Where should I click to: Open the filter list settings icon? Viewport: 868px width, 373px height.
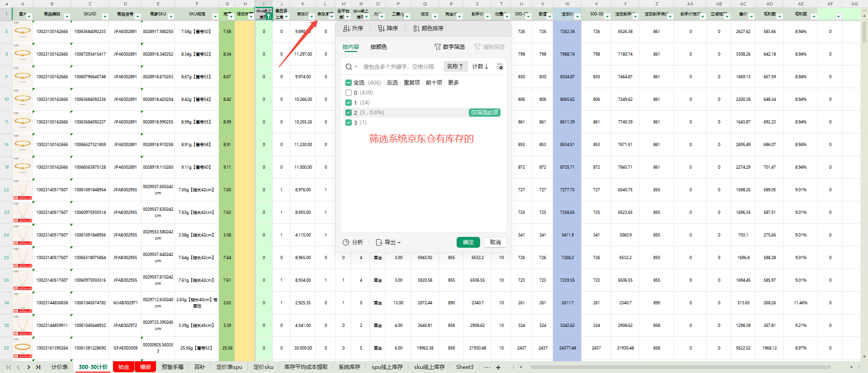[500, 66]
